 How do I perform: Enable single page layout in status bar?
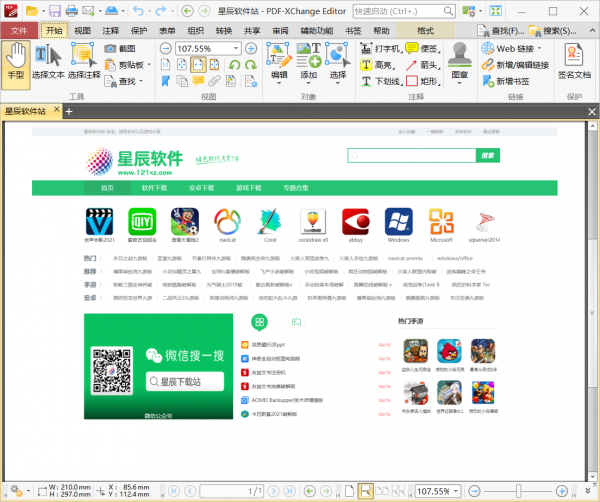(351, 491)
